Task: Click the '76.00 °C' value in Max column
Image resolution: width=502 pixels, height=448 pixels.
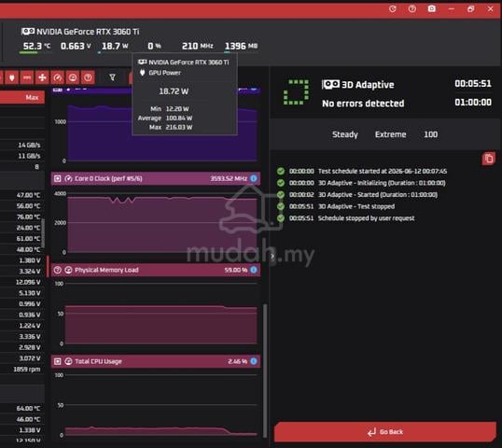Action: click(29, 217)
